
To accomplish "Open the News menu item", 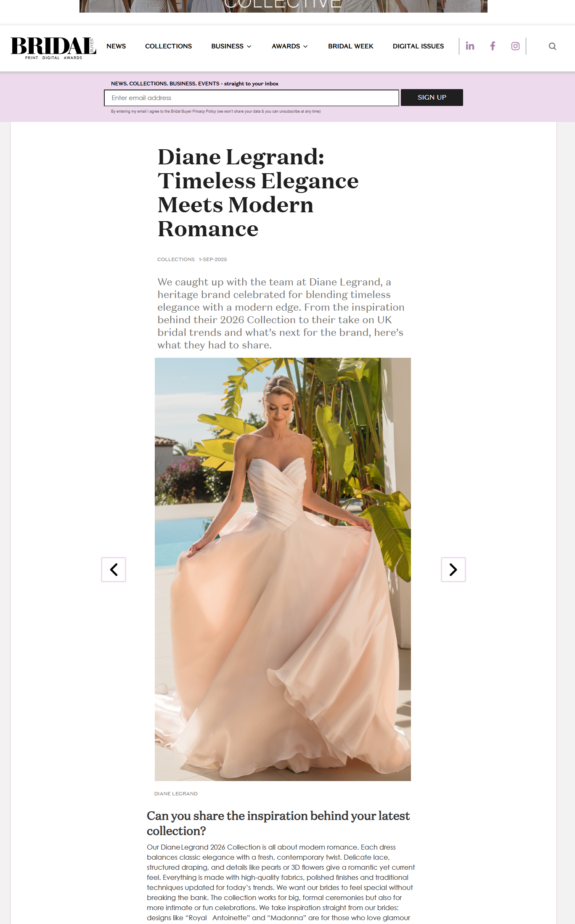I will [x=116, y=46].
